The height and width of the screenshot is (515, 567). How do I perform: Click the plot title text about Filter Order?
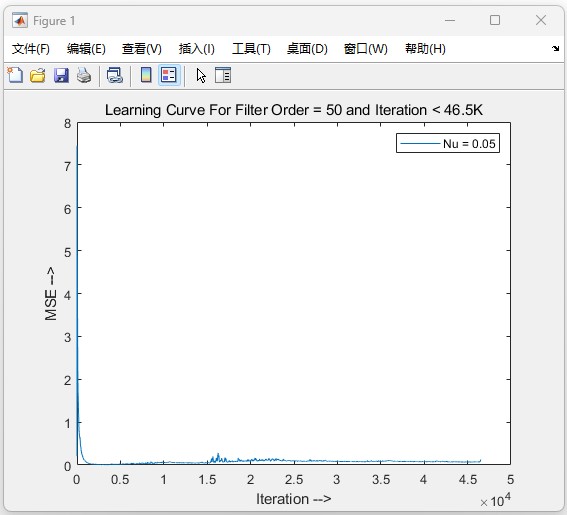click(x=294, y=110)
